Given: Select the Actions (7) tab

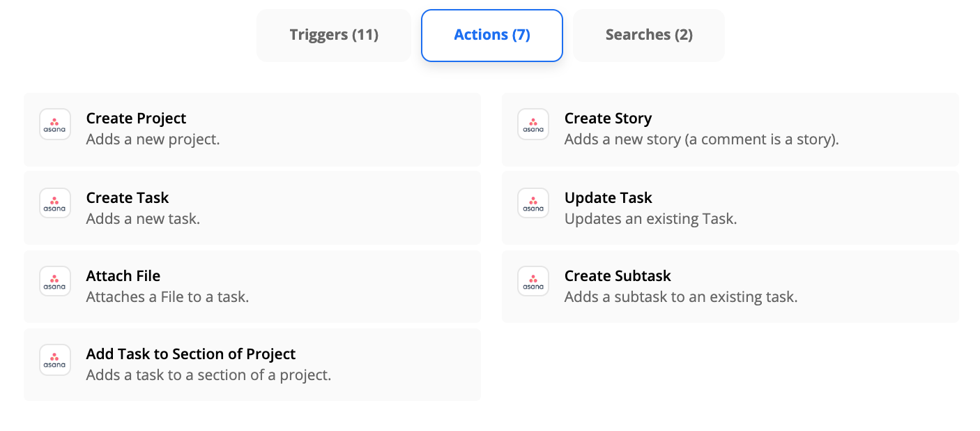Looking at the screenshot, I should tap(492, 35).
